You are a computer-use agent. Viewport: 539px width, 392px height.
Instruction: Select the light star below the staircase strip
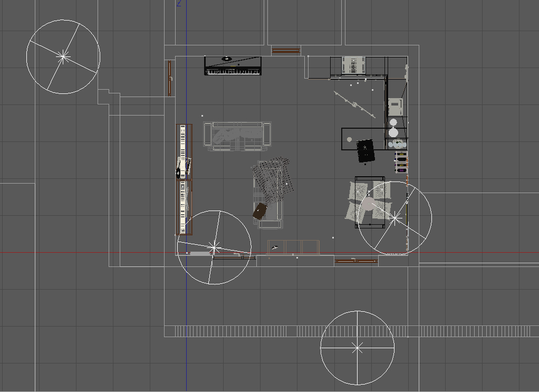[x=358, y=348]
